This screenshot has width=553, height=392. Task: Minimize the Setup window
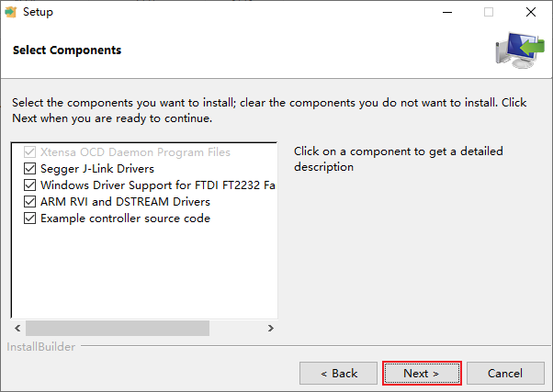pos(447,12)
